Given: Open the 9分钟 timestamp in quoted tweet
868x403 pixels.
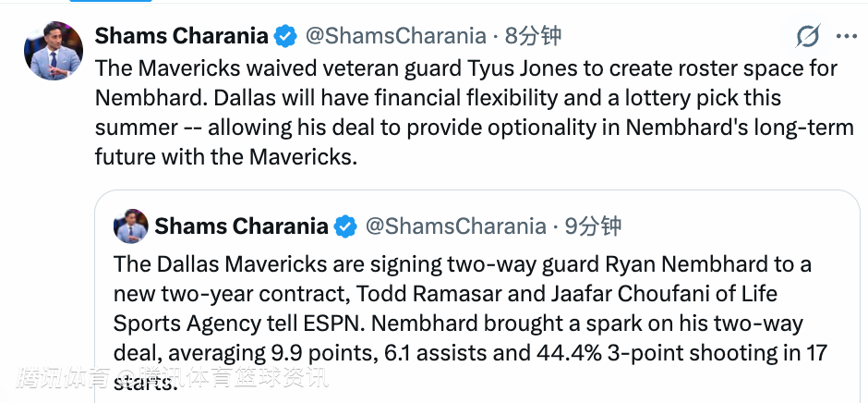Looking at the screenshot, I should pyautogui.click(x=593, y=226).
